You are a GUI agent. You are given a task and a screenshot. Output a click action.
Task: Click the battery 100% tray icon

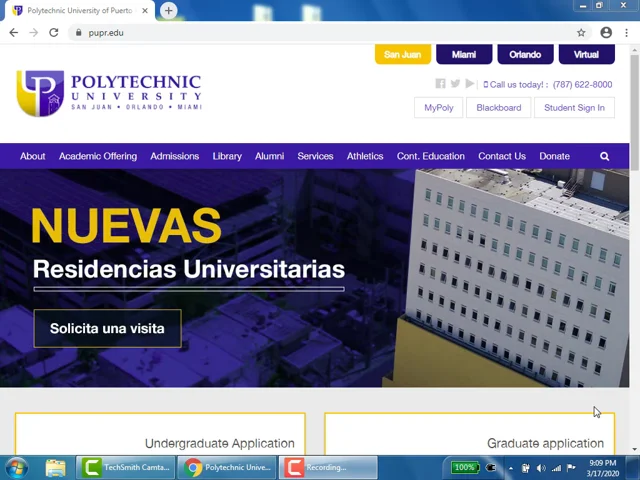pos(464,467)
